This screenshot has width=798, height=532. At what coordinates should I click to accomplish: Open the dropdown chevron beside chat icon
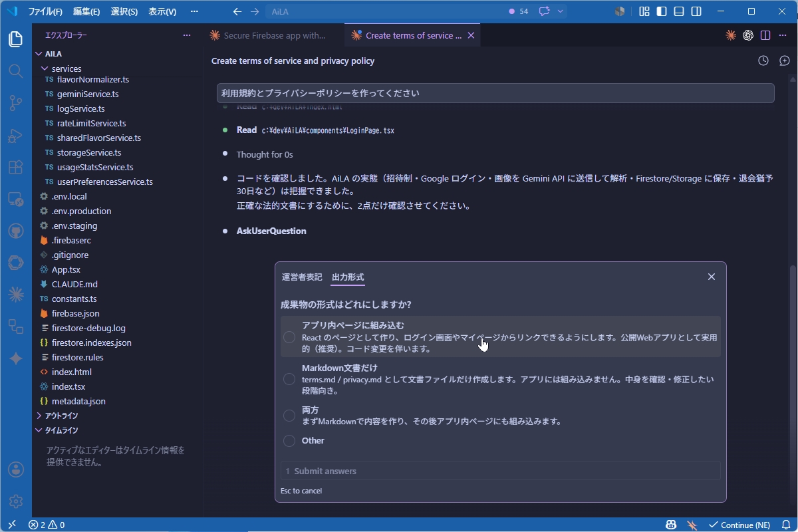(x=561, y=11)
